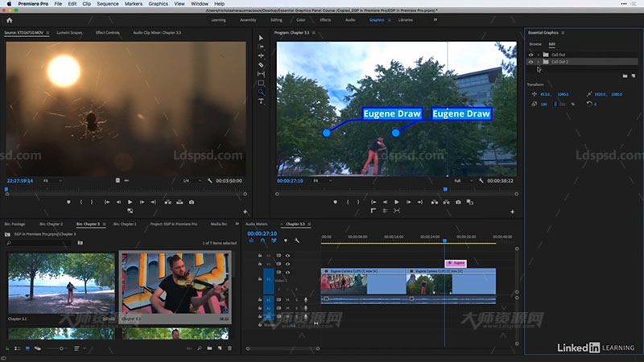644x362 pixels.
Task: Toggle V3 track output eye
Action: (287, 256)
